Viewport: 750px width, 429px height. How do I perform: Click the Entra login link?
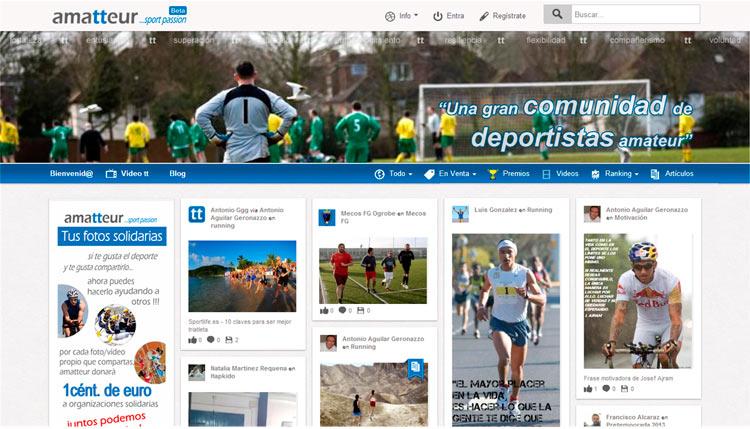(x=455, y=16)
